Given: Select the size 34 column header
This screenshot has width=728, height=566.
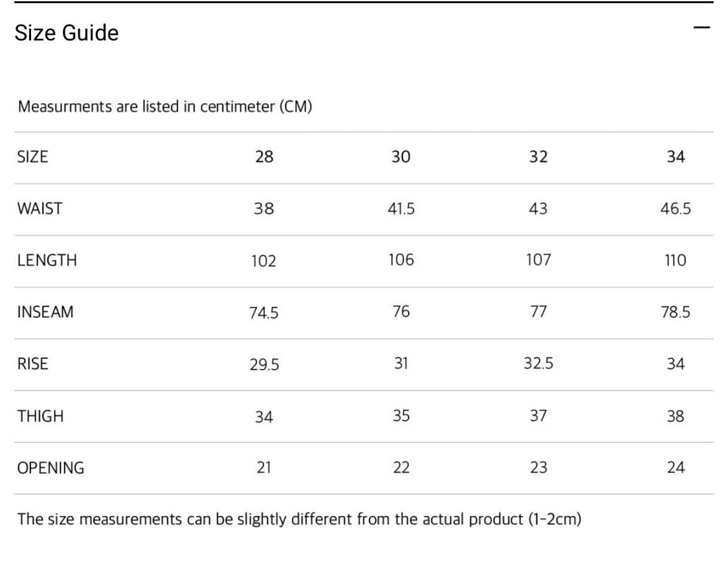Looking at the screenshot, I should coord(675,157).
